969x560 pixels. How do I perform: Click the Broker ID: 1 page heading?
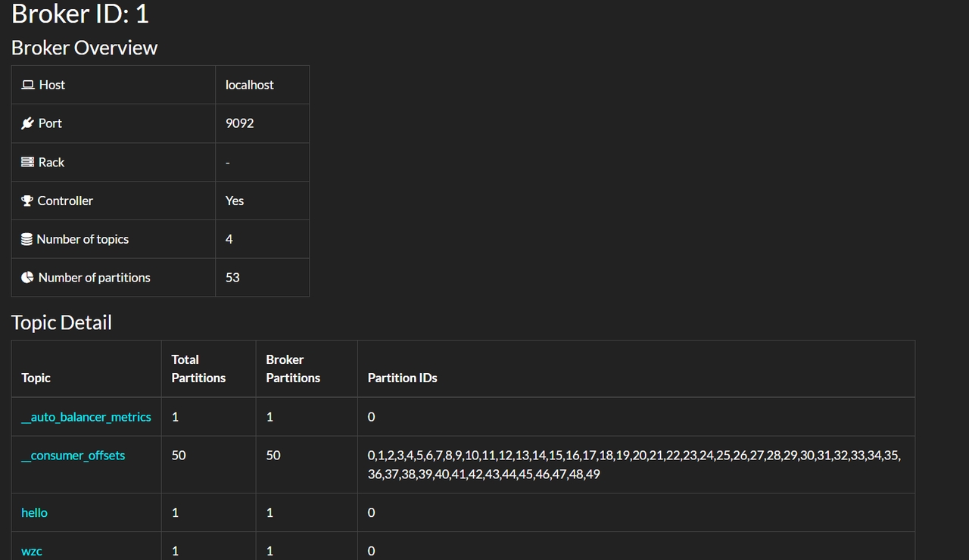click(x=80, y=14)
